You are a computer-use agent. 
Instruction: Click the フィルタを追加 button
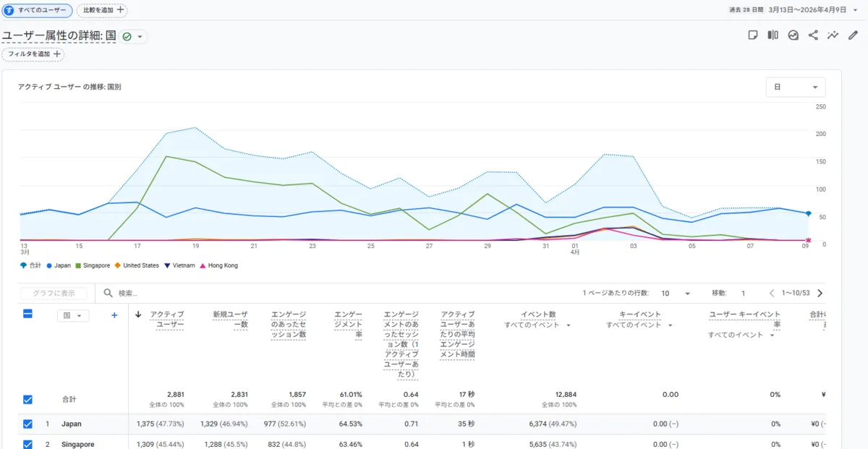click(33, 54)
